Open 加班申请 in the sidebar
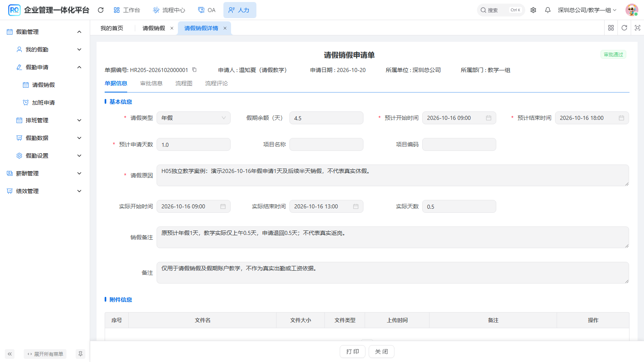 43,103
